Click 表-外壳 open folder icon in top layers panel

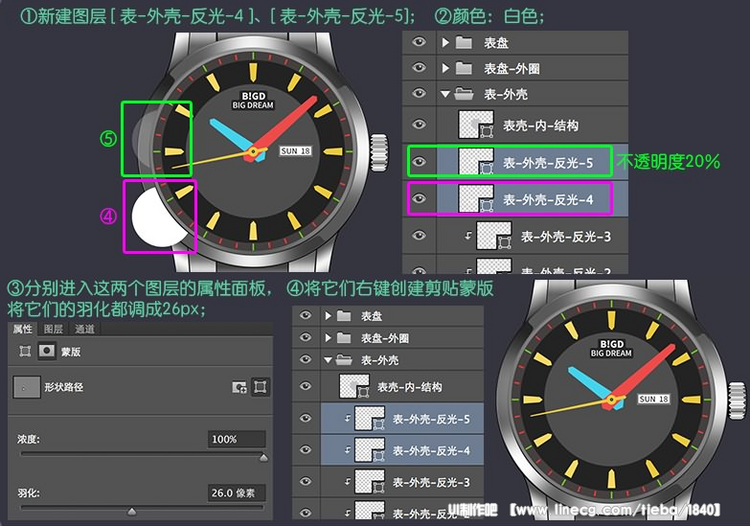coord(463,94)
